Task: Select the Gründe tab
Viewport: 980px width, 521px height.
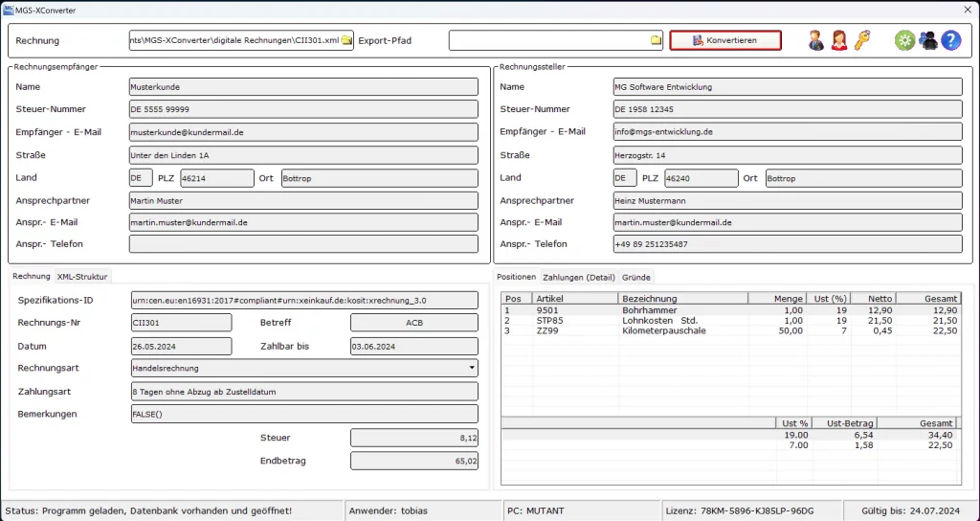Action: click(636, 277)
